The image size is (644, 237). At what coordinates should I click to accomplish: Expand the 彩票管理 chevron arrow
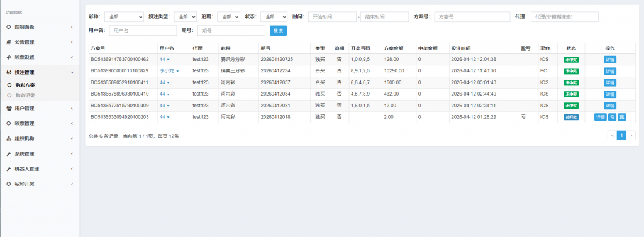[72, 123]
